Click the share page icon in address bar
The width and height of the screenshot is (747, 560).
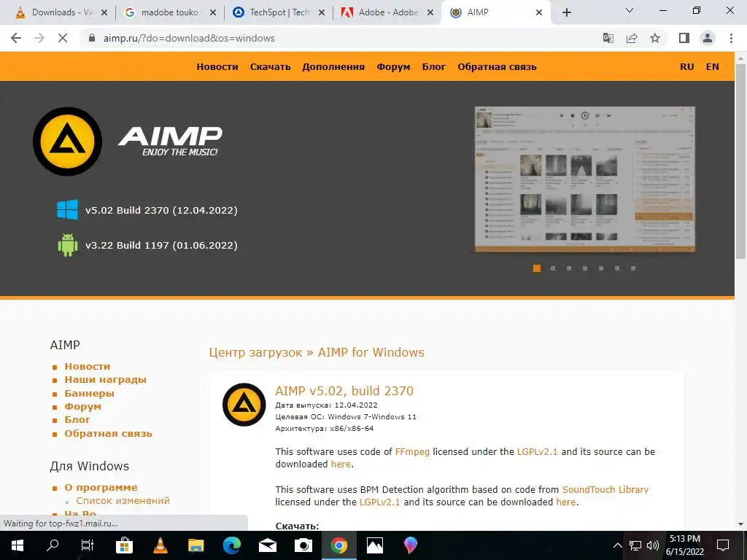click(x=632, y=38)
